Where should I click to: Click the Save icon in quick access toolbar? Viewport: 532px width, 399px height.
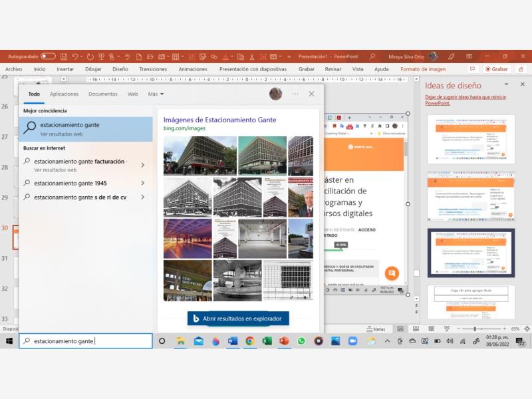[x=64, y=57]
